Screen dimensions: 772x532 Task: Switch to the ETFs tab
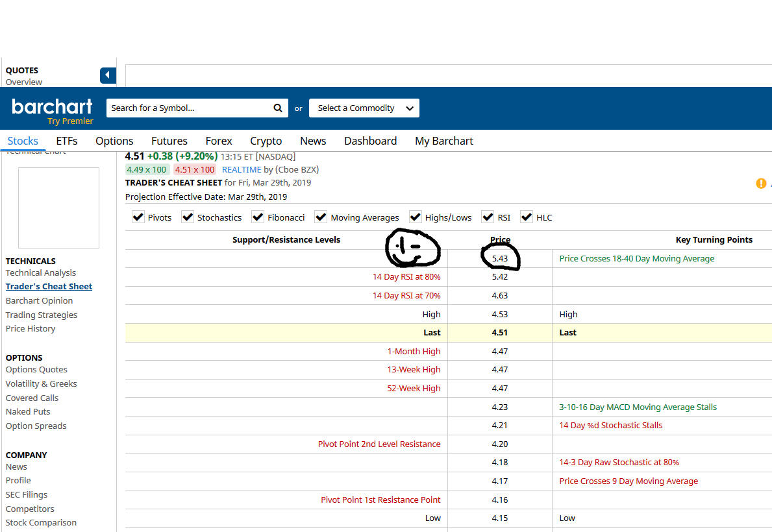66,141
